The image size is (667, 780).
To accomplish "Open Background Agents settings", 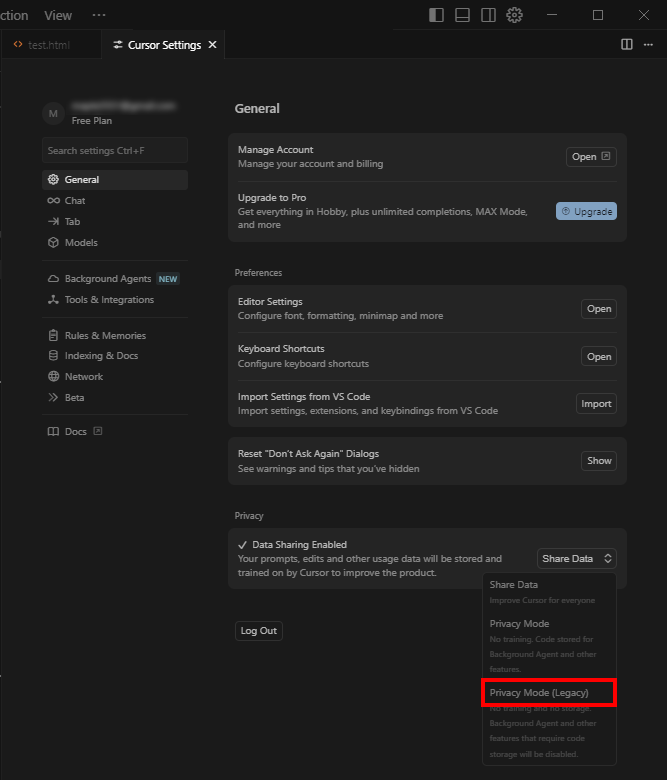I will [x=115, y=279].
